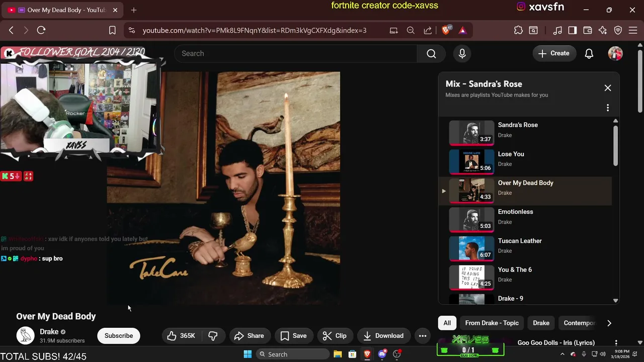
Task: Play Lose You from the mix
Action: [525, 161]
